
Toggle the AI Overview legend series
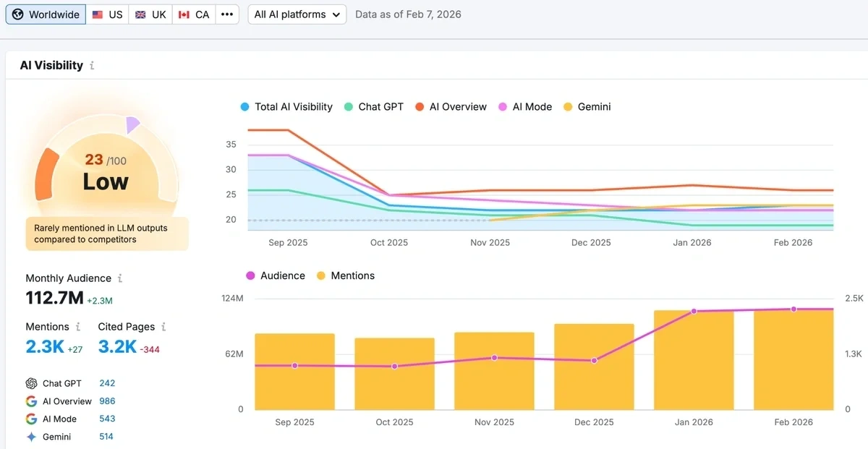click(451, 107)
